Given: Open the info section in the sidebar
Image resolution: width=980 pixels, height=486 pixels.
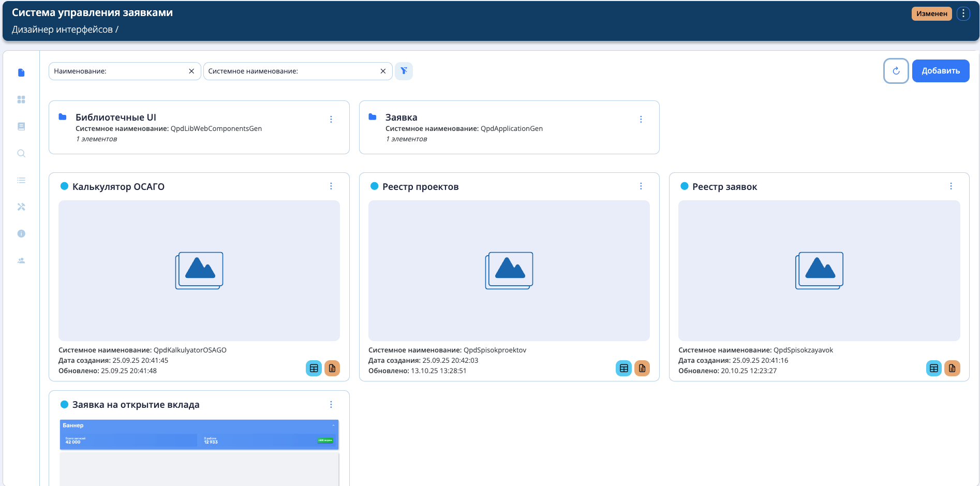Looking at the screenshot, I should 21,233.
